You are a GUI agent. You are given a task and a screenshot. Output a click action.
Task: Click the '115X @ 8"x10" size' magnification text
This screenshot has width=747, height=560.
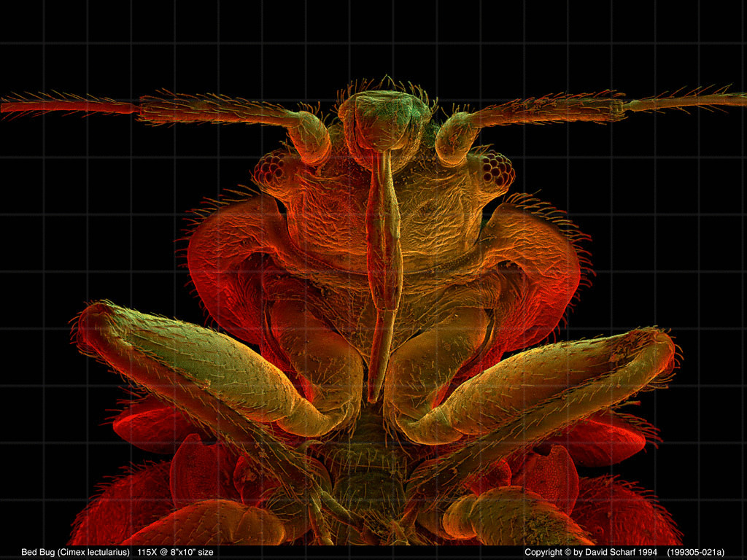(175, 553)
